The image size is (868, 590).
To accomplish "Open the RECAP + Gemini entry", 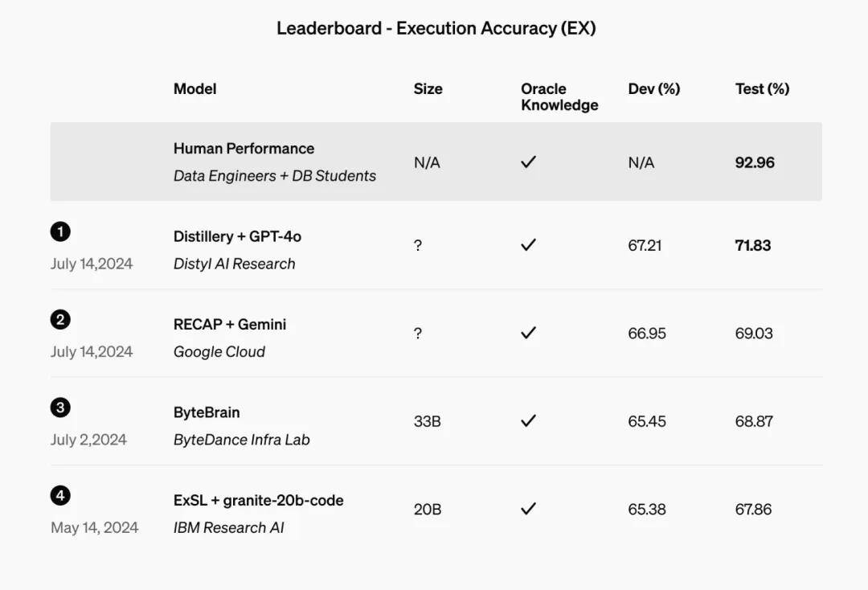I will [x=230, y=324].
